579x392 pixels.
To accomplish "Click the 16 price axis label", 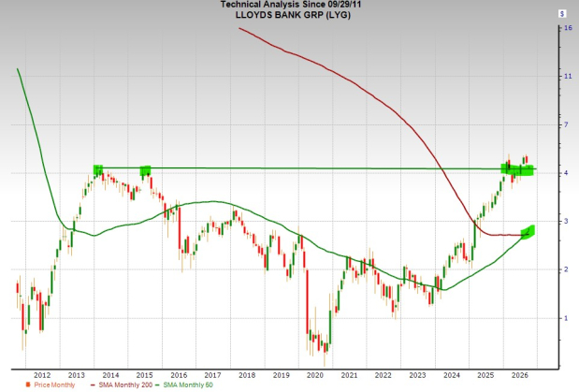I will pos(568,28).
